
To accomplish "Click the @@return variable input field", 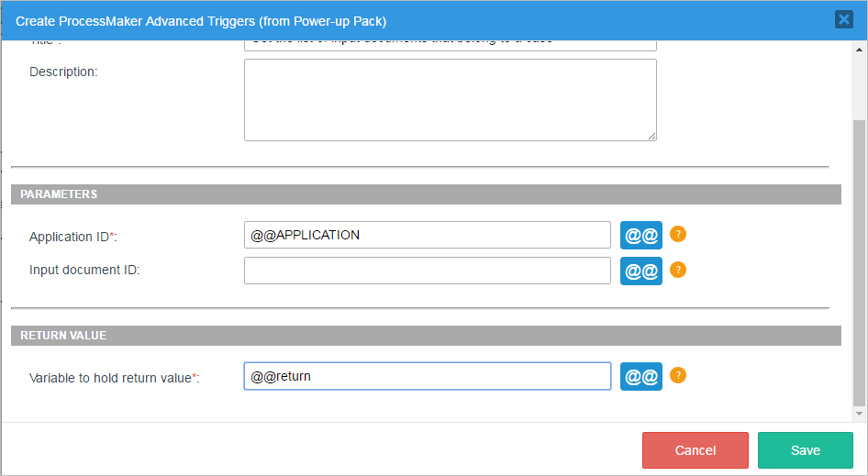I will pos(427,376).
